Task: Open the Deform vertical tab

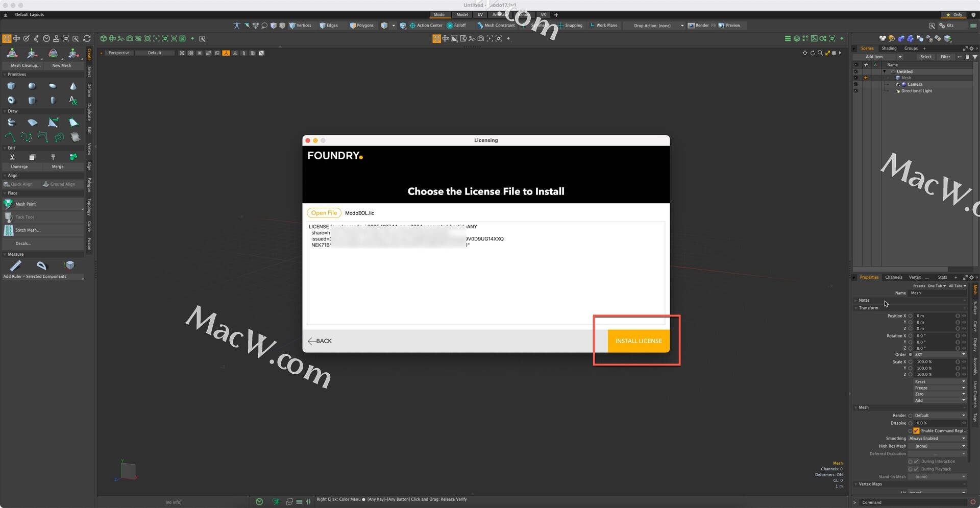Action: pos(89,90)
